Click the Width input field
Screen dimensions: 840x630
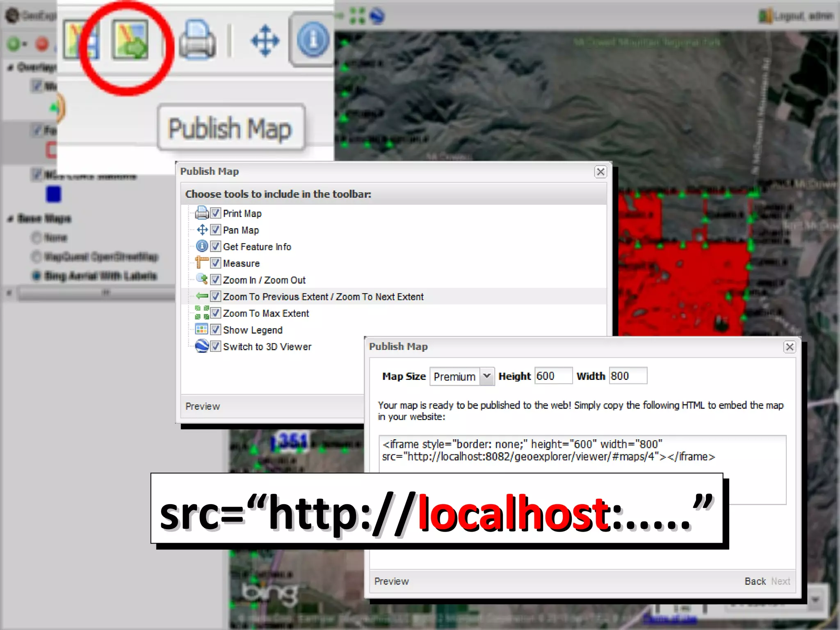tap(628, 376)
